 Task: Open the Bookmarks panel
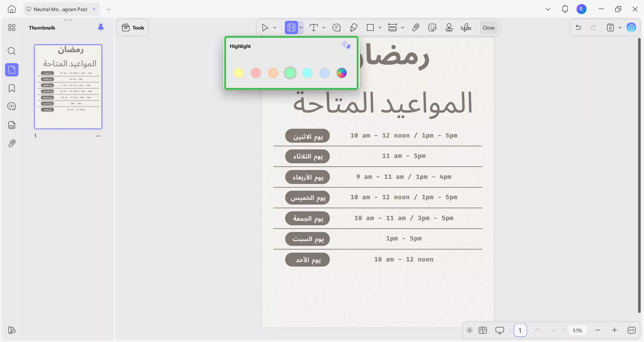pos(12,88)
